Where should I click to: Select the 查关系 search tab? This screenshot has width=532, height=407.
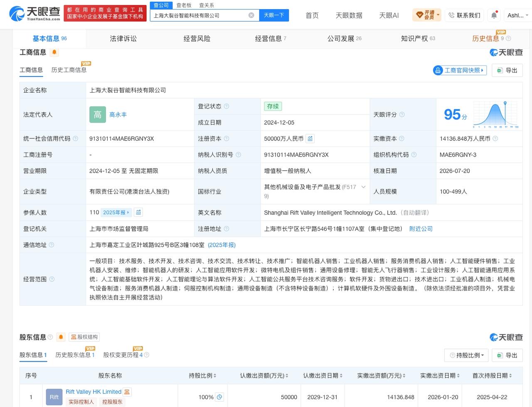(207, 5)
